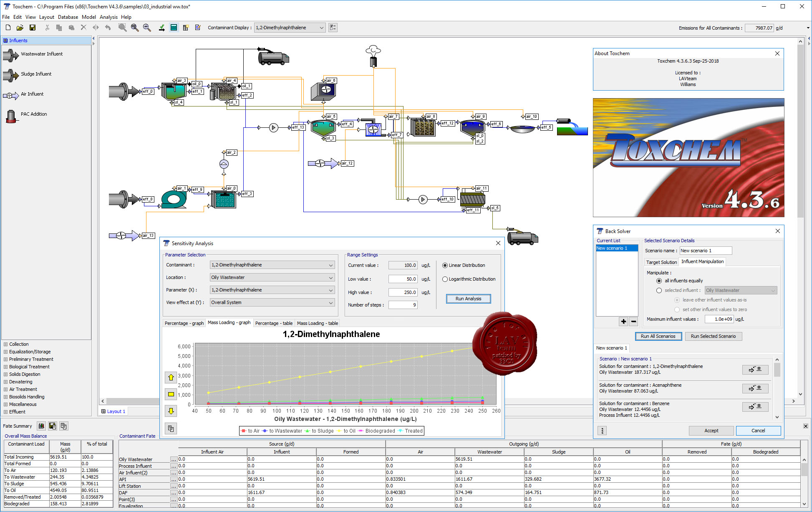Screen dimensions: 812x512
Task: Switch to 'Percentage - graph' tab
Action: click(184, 324)
